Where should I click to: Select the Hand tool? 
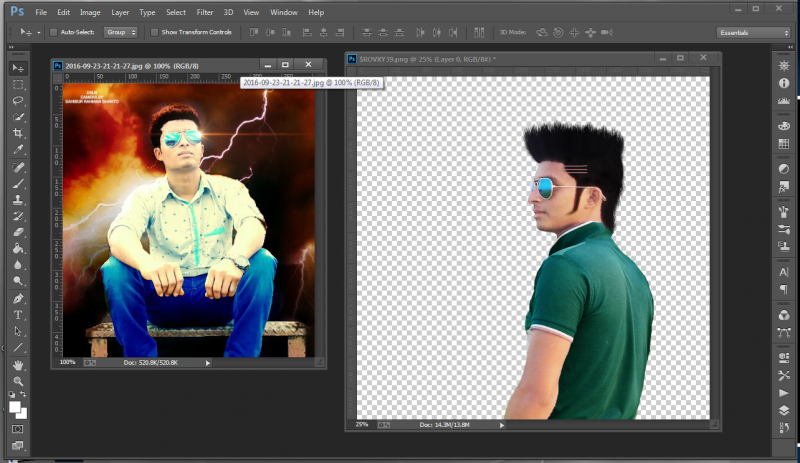click(x=18, y=365)
